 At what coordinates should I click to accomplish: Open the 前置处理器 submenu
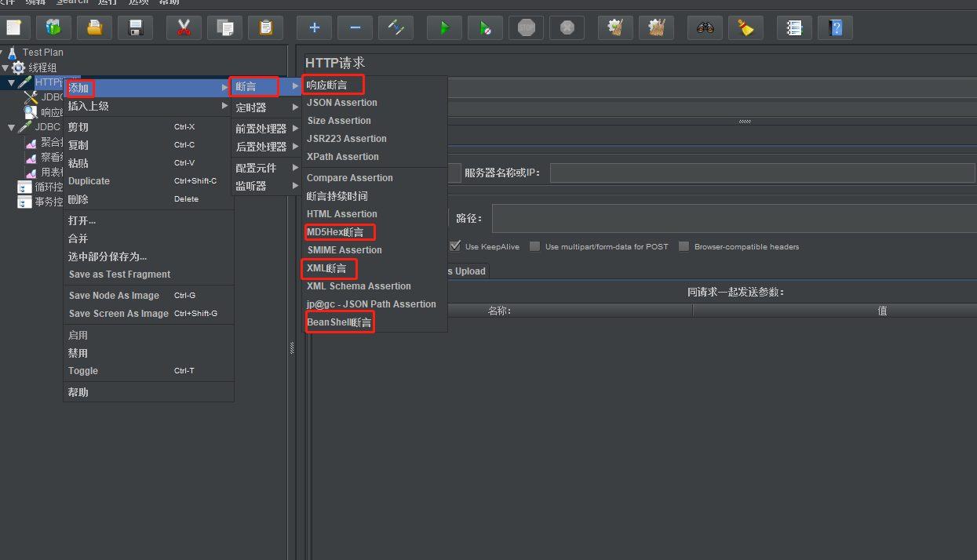coord(267,129)
